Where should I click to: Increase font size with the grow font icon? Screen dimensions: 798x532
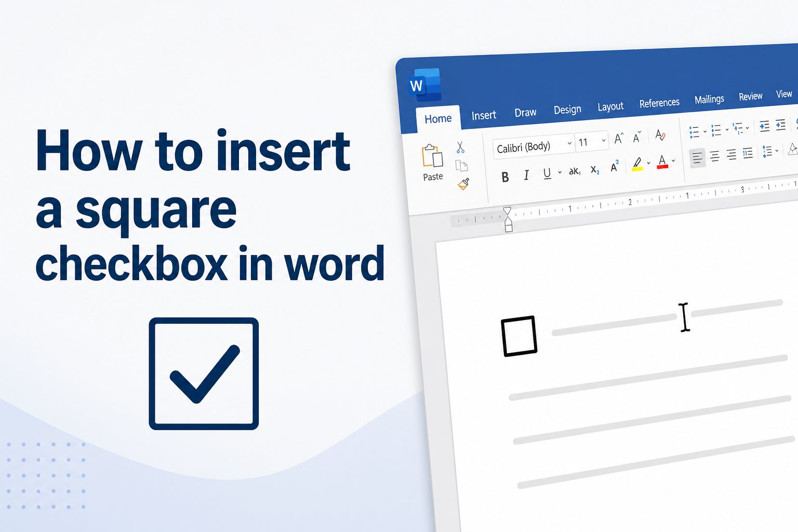(618, 138)
